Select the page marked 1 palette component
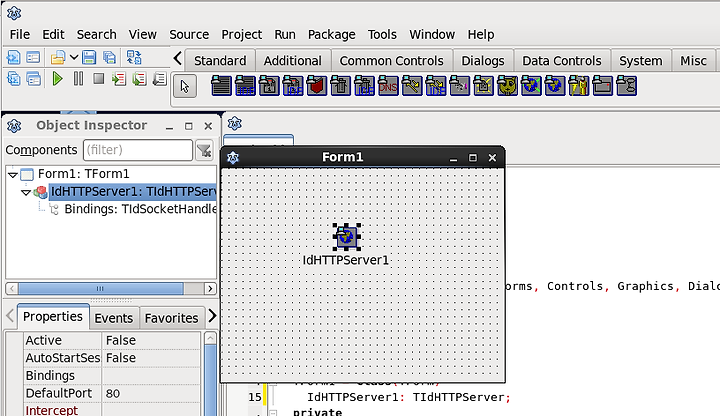The width and height of the screenshot is (720, 416). (269, 86)
